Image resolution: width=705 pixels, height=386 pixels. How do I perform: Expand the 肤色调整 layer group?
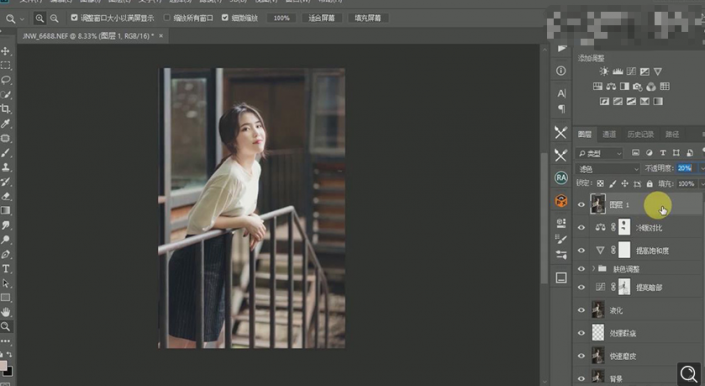(x=593, y=268)
